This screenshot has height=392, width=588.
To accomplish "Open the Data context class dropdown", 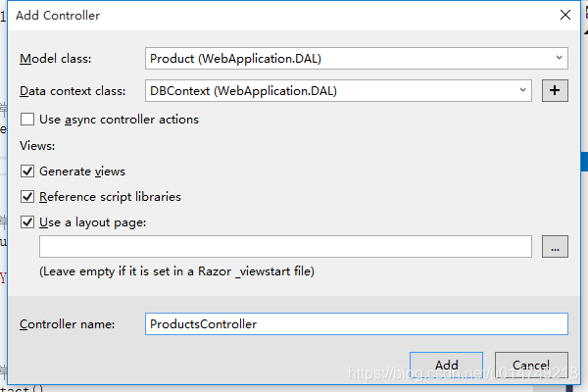I will 338,90.
